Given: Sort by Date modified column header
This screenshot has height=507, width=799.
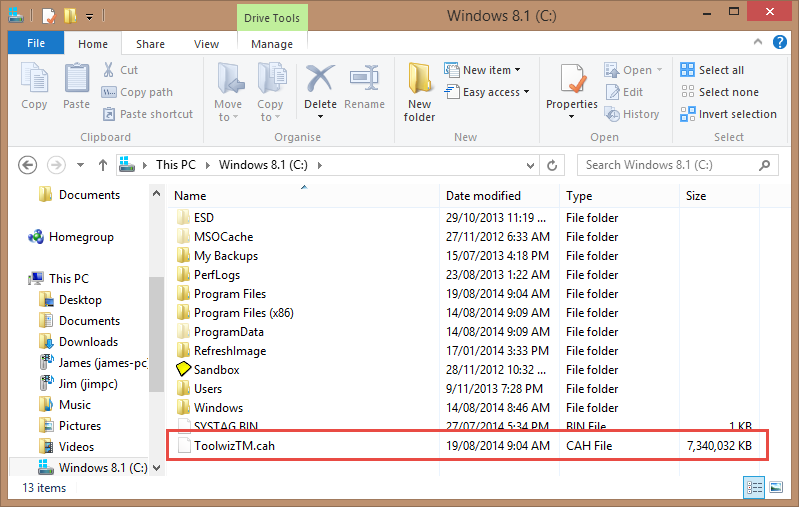Looking at the screenshot, I should click(x=499, y=196).
